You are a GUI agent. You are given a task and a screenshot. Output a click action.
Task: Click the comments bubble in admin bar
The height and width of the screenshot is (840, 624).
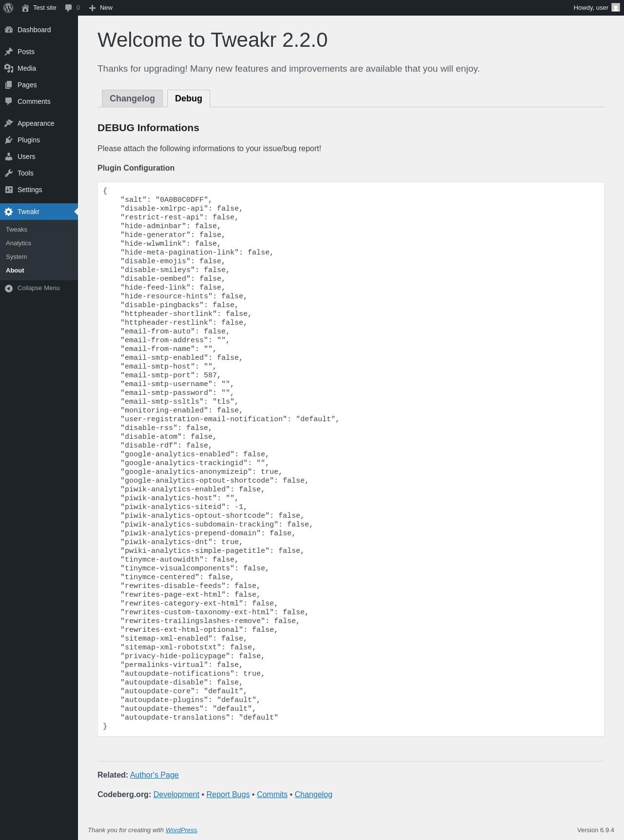69,8
